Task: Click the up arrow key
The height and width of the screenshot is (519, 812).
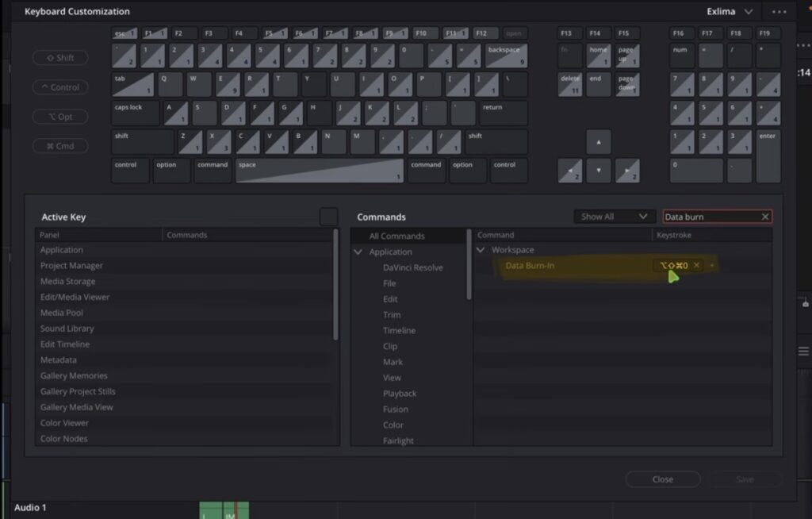Action: pyautogui.click(x=599, y=142)
